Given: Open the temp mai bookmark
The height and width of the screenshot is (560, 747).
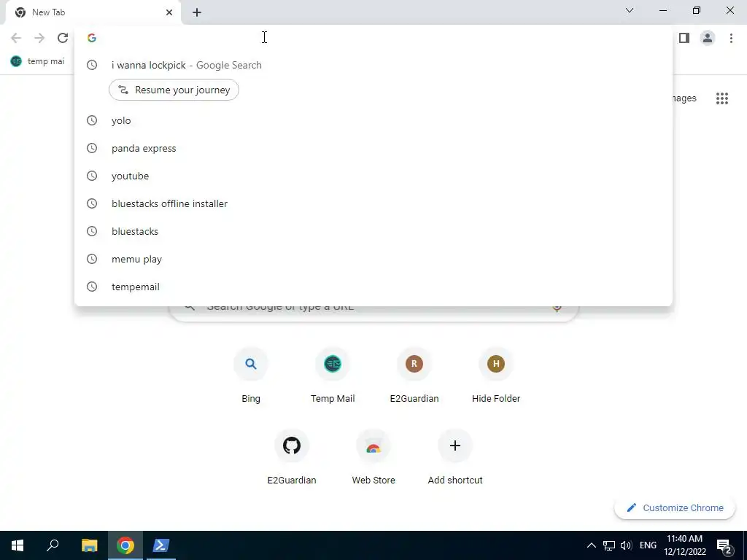Looking at the screenshot, I should tap(37, 61).
